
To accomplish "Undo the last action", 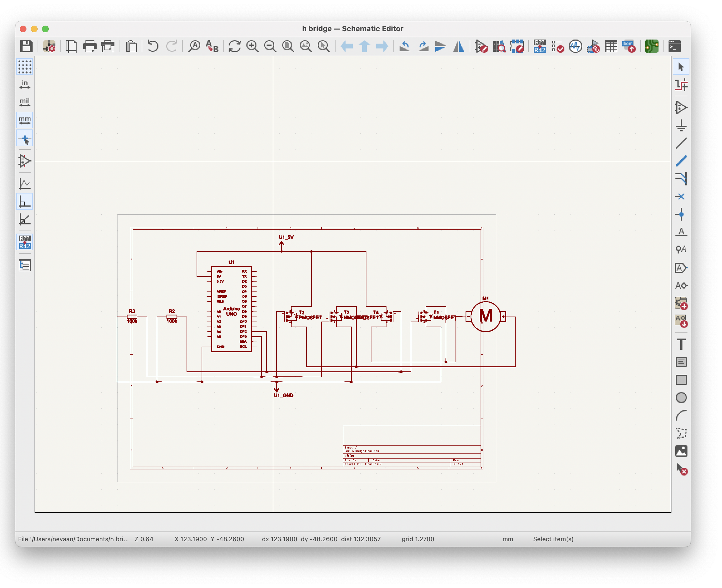I will pyautogui.click(x=153, y=46).
